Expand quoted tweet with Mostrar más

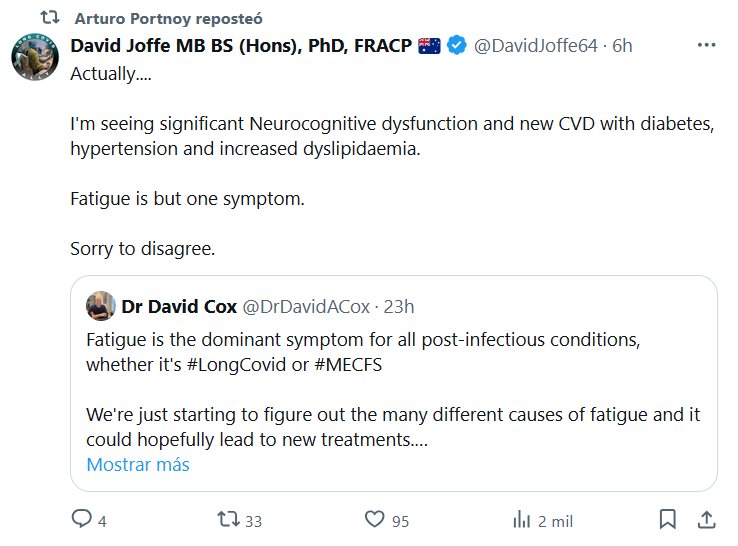tap(138, 464)
